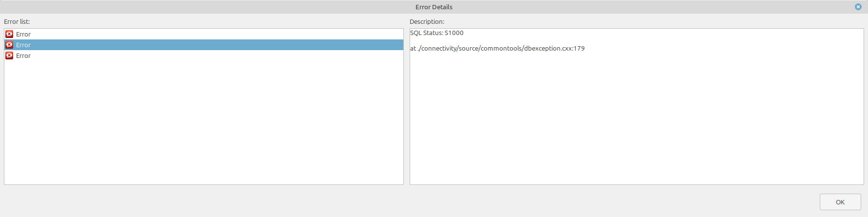The width and height of the screenshot is (868, 217).
Task: Click the dbexception.cxx:179 file reference
Action: click(554, 49)
